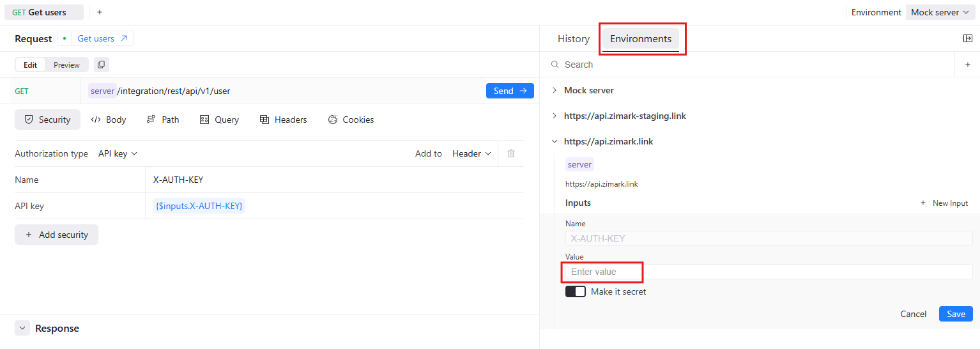The height and width of the screenshot is (349, 980).
Task: Delete security scheme with trash icon
Action: [511, 153]
